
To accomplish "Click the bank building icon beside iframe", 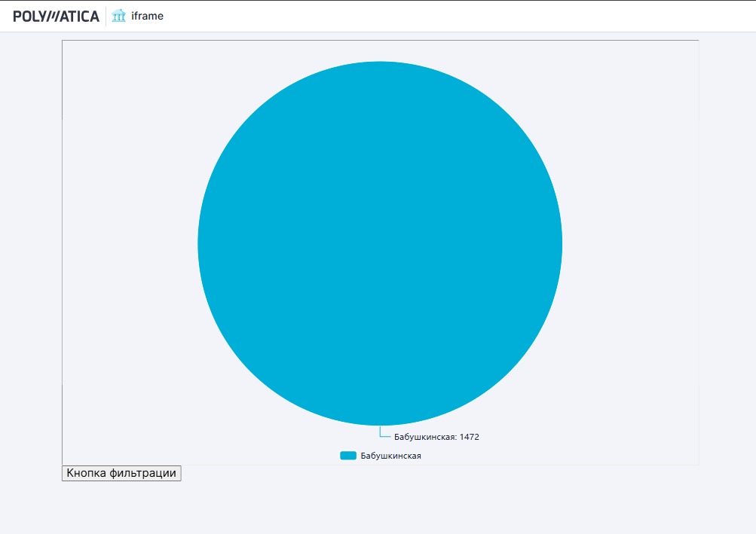I will point(118,16).
